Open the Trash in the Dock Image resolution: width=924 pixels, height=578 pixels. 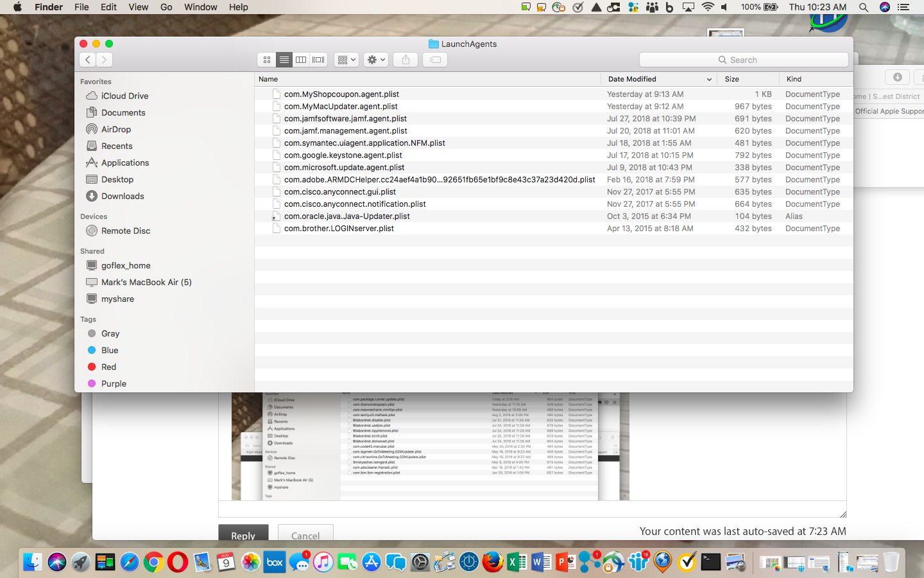point(891,562)
